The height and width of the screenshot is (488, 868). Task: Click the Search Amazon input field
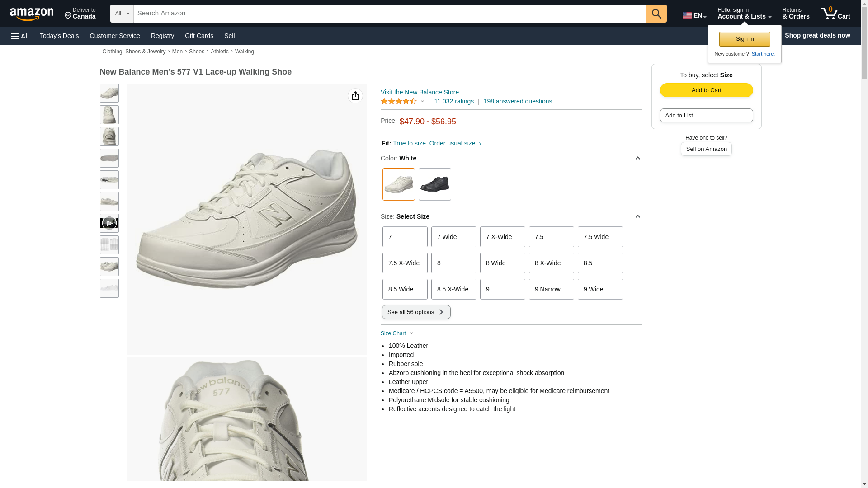click(390, 14)
